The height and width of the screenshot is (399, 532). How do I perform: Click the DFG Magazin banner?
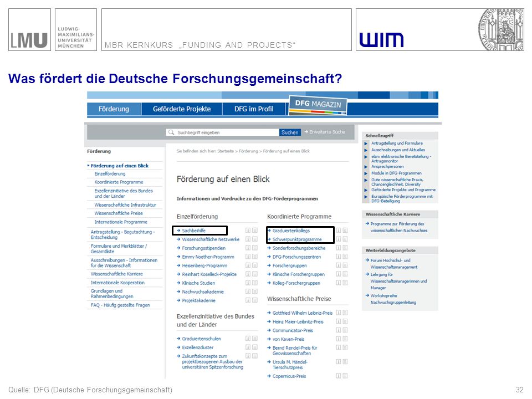[318, 105]
